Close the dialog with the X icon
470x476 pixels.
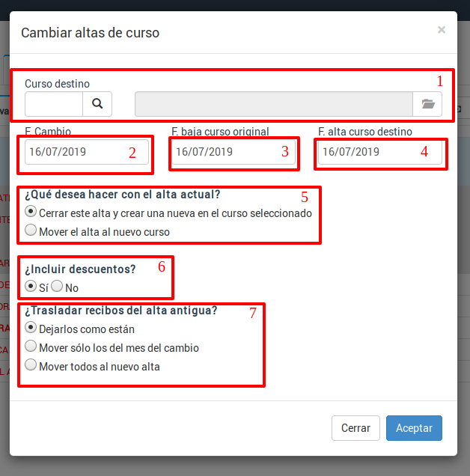coord(441,30)
